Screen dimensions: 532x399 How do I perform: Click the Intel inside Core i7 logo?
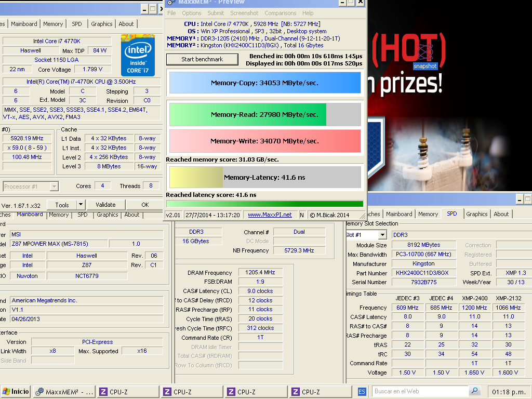(x=138, y=55)
